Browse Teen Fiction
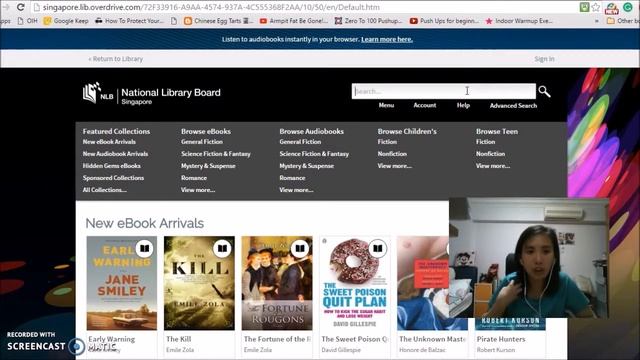640x360 pixels. click(x=485, y=142)
